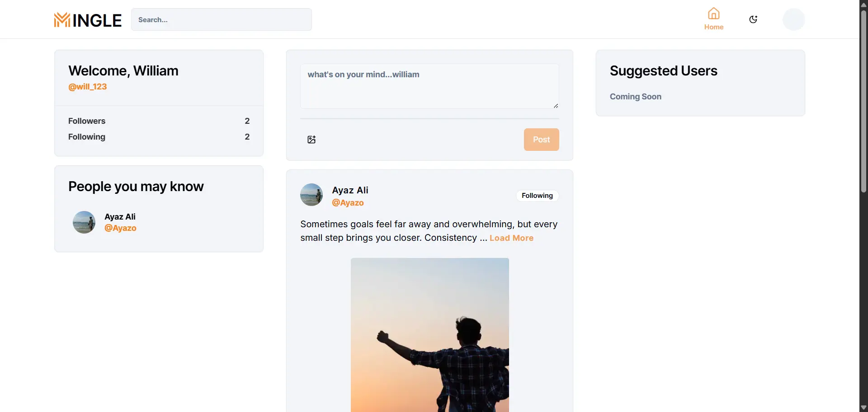Click Ayaz Ali's avatar in People you may know
The height and width of the screenshot is (412, 868).
(x=84, y=222)
